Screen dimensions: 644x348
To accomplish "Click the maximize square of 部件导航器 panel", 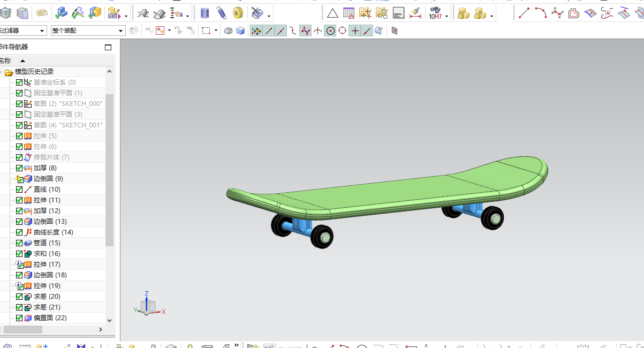I will tap(108, 47).
